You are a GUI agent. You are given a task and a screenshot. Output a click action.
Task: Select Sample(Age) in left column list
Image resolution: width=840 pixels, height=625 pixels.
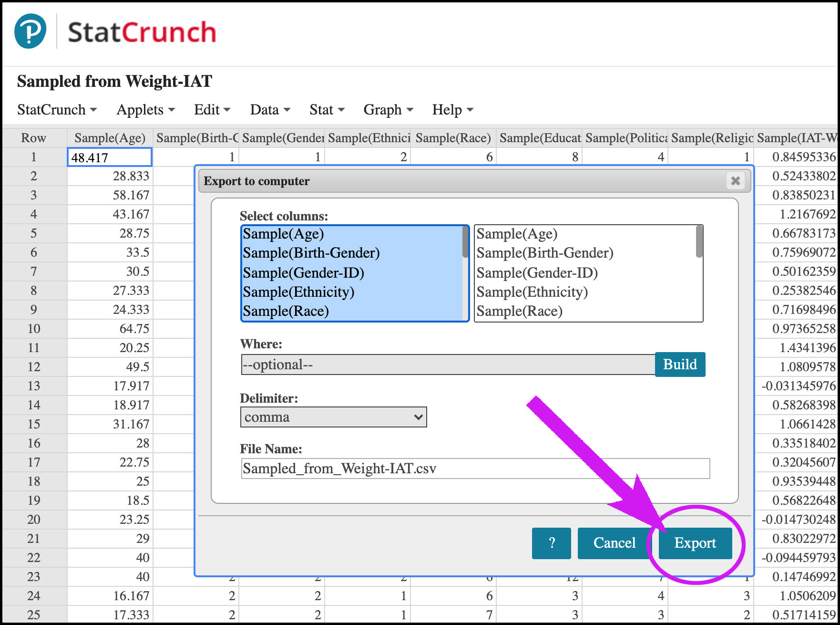pos(352,234)
